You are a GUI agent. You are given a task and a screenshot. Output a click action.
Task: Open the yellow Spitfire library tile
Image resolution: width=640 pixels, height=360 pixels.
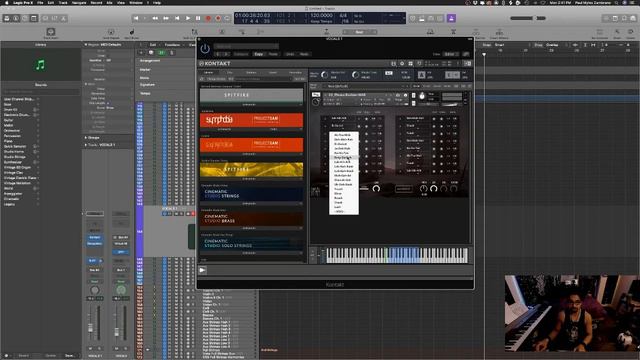pos(251,169)
